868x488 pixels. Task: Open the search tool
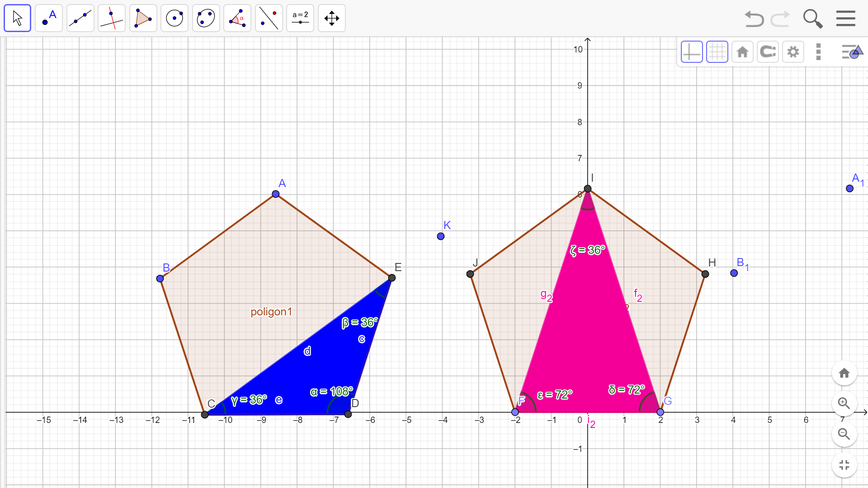(812, 19)
